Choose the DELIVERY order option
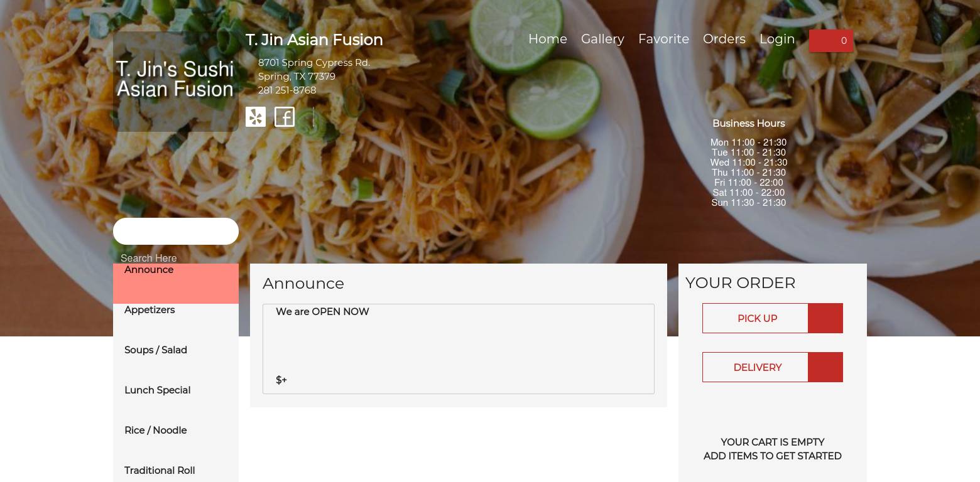The height and width of the screenshot is (482, 980). click(772, 367)
